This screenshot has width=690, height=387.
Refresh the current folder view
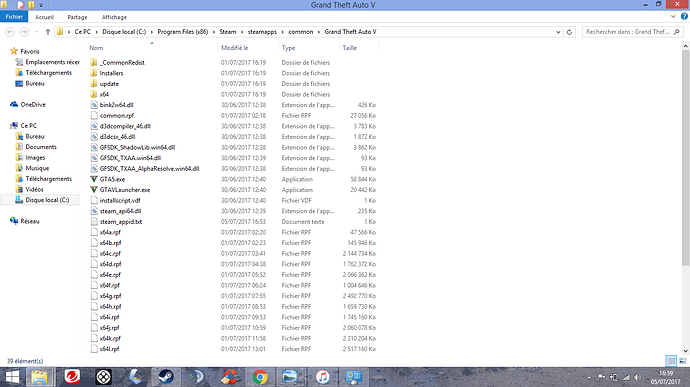coord(569,32)
